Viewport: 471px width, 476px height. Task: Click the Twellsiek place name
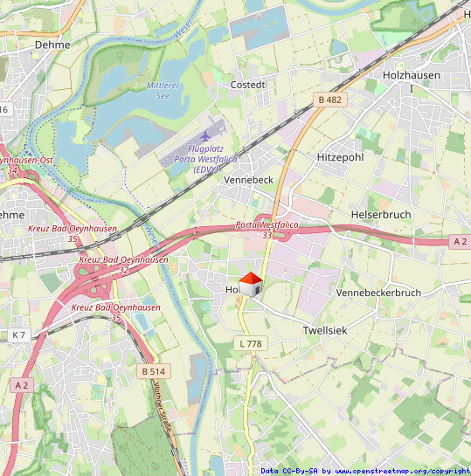click(325, 330)
